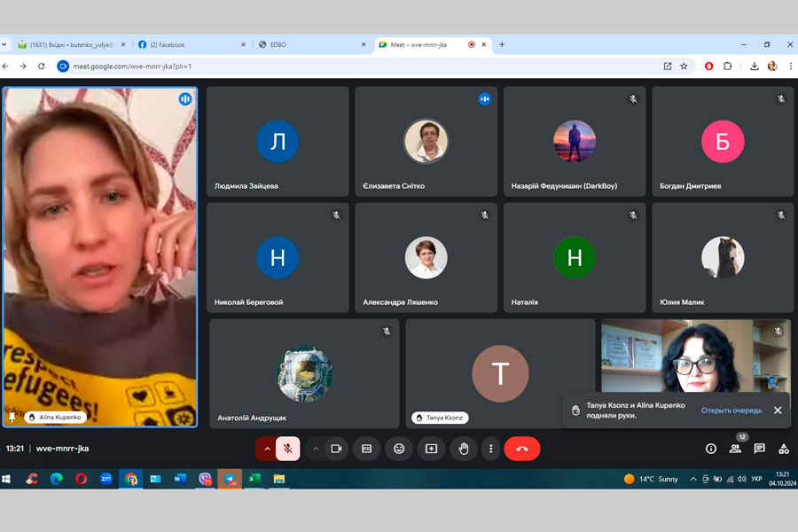The height and width of the screenshot is (532, 798).
Task: Raise hand using the hand icon
Action: pyautogui.click(x=463, y=449)
